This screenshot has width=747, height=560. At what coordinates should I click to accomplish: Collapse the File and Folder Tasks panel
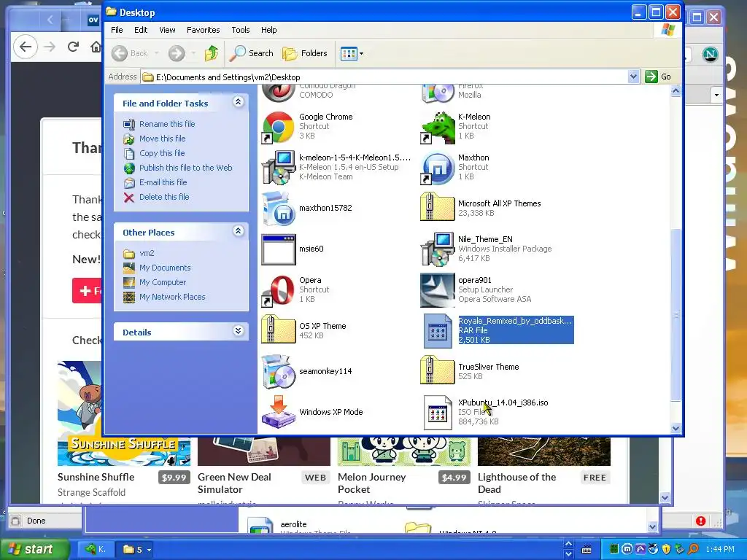(239, 102)
